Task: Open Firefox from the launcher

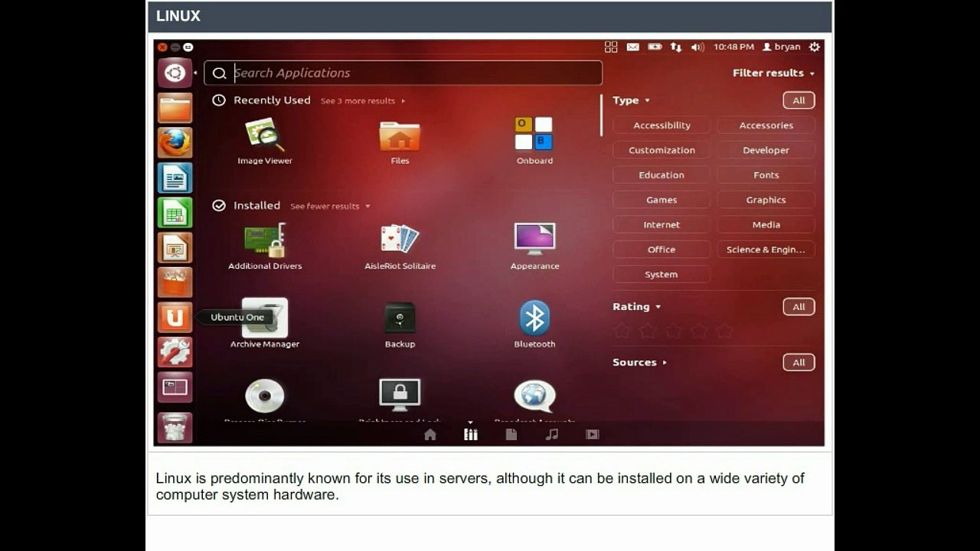Action: 175,142
